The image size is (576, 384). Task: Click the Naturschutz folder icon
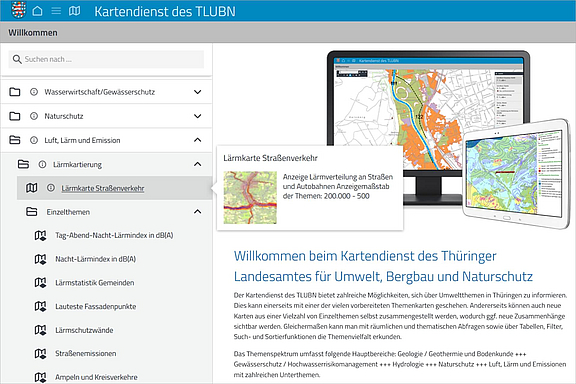(15, 116)
